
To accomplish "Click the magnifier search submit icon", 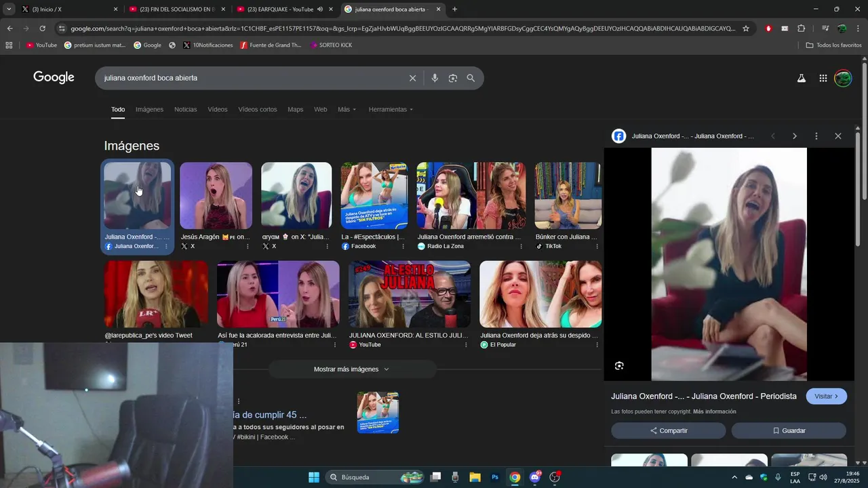I will pyautogui.click(x=471, y=78).
